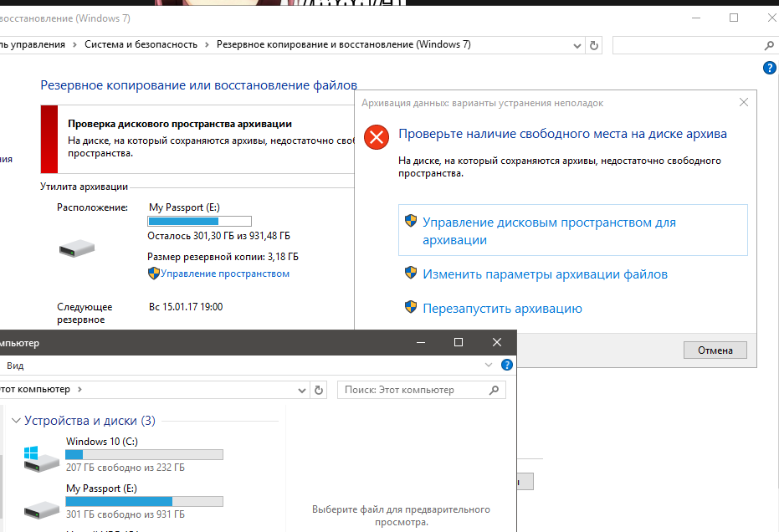Open the Explorer address bar dropdown
This screenshot has height=532, width=779.
(302, 390)
